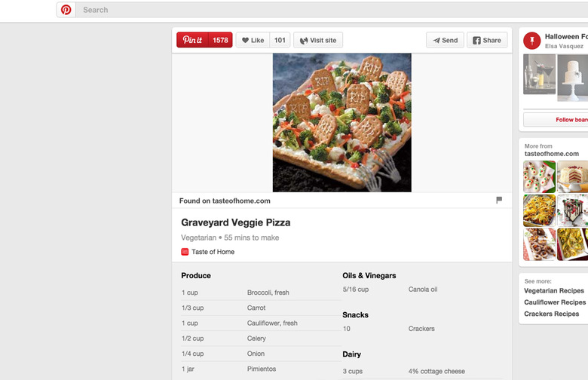Click the red Pin it button

pyautogui.click(x=193, y=40)
